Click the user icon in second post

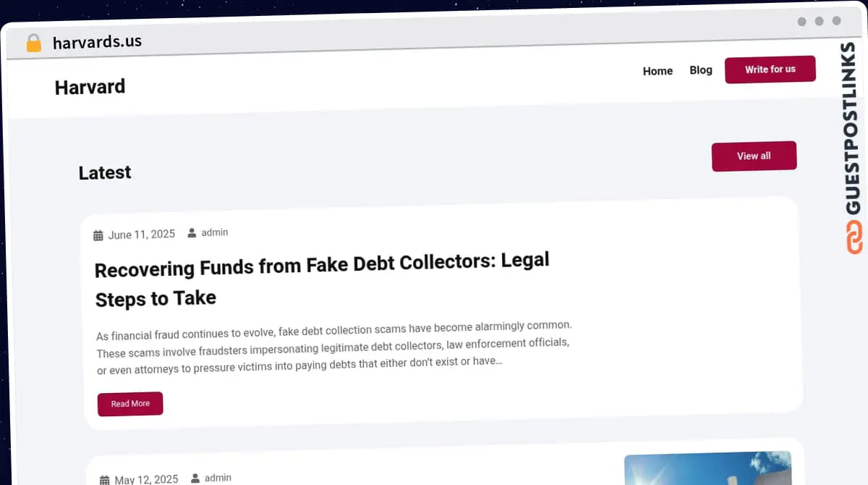(x=195, y=478)
